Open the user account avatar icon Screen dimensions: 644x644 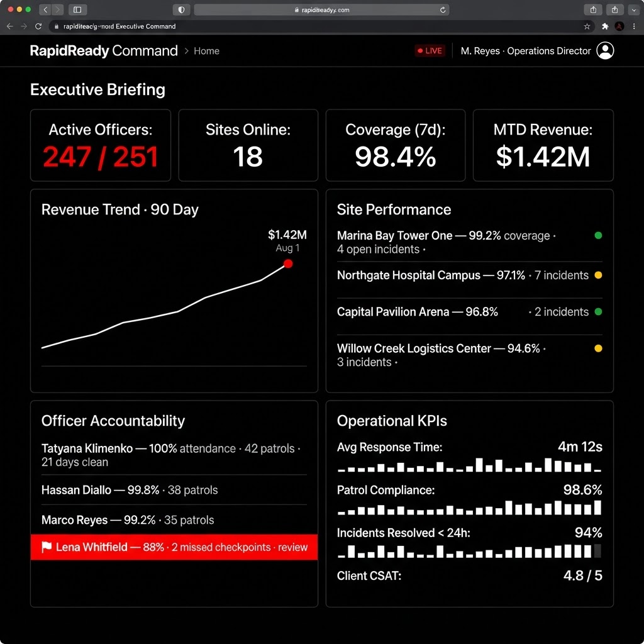click(x=605, y=50)
